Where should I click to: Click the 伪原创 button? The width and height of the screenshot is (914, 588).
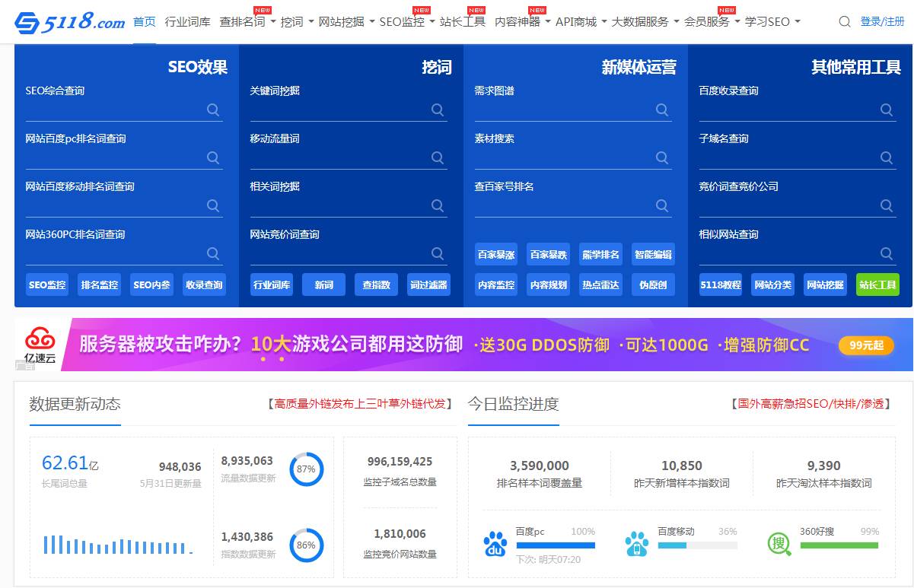pyautogui.click(x=653, y=284)
